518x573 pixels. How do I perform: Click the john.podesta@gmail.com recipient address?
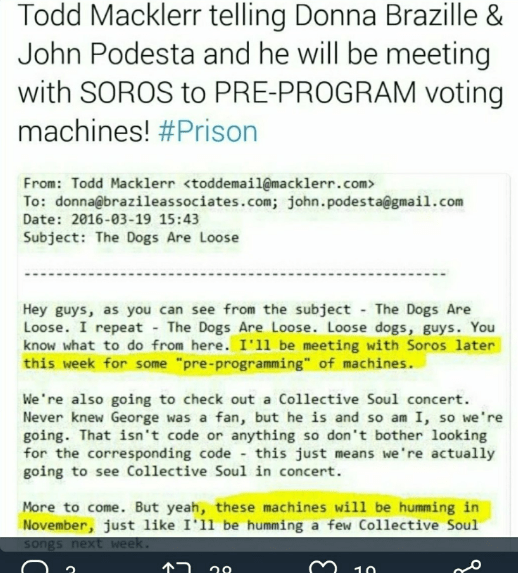point(375,201)
